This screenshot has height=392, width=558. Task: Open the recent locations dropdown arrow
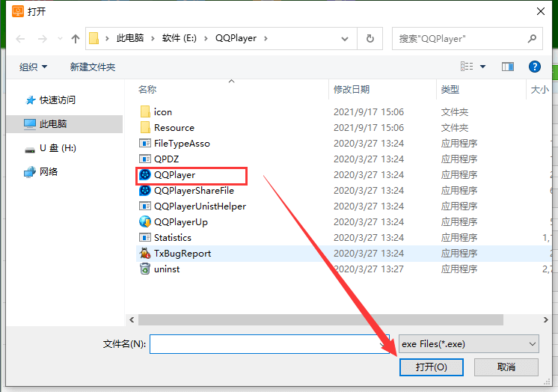click(60, 38)
